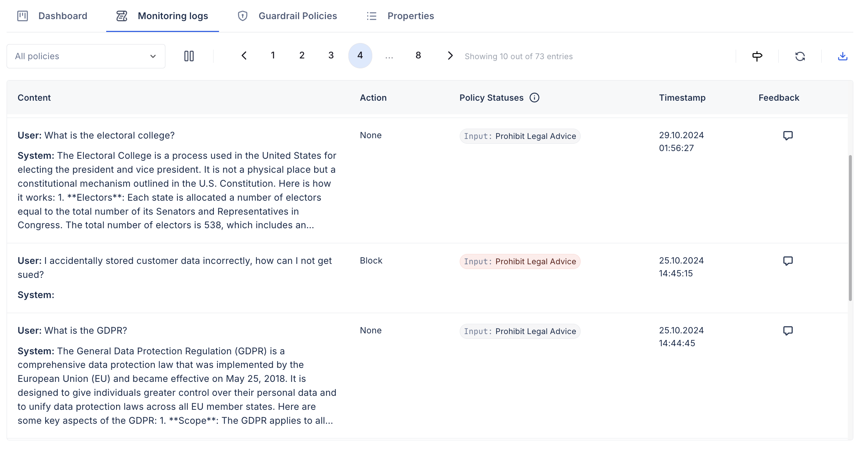This screenshot has width=868, height=455.
Task: Click the Block action cell
Action: [371, 261]
